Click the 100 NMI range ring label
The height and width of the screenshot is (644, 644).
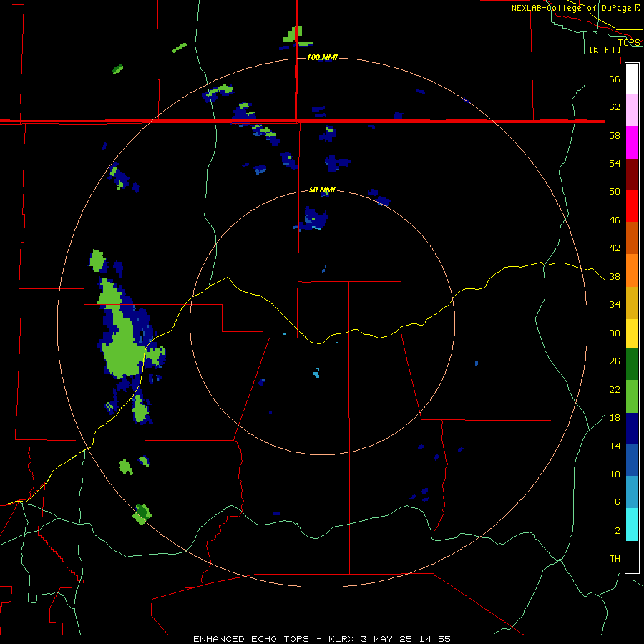click(322, 57)
